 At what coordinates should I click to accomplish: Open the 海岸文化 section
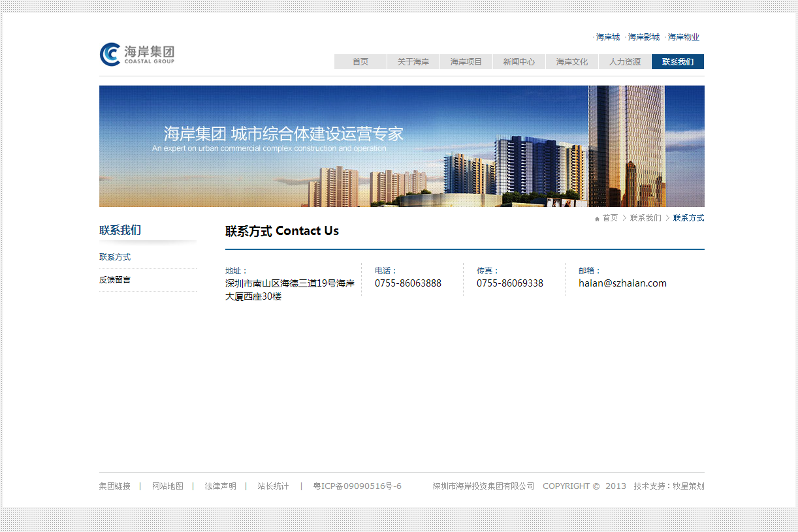click(x=571, y=61)
